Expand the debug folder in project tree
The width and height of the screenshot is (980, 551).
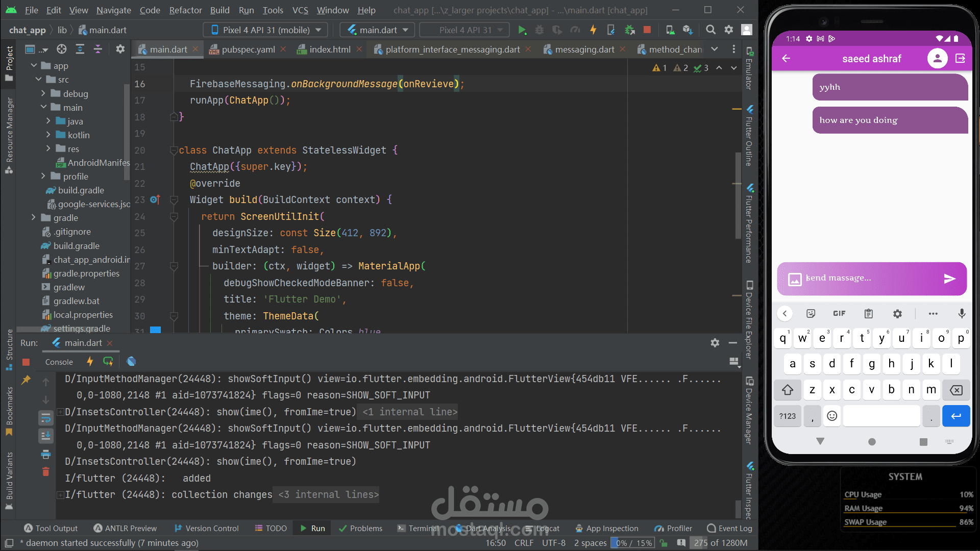43,93
